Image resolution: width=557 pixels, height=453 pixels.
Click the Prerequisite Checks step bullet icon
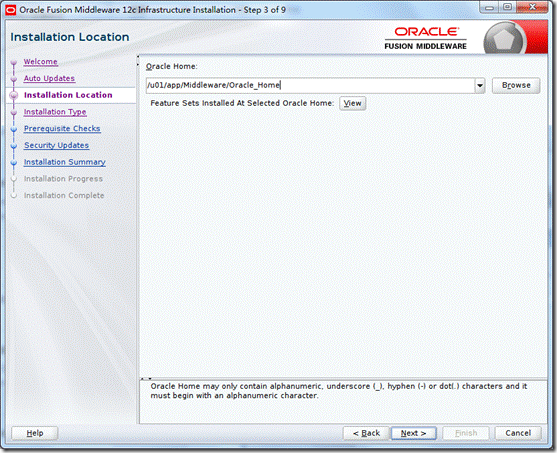click(x=14, y=129)
